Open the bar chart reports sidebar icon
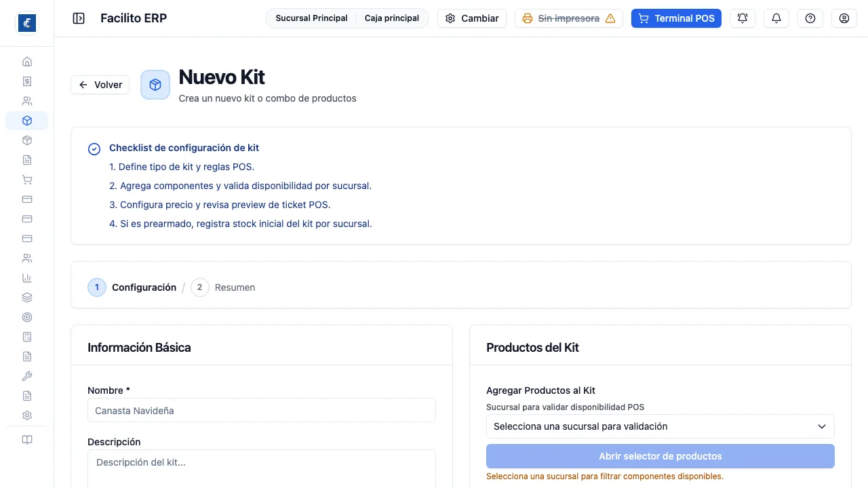Viewport: 868px width, 488px height. coord(27,278)
